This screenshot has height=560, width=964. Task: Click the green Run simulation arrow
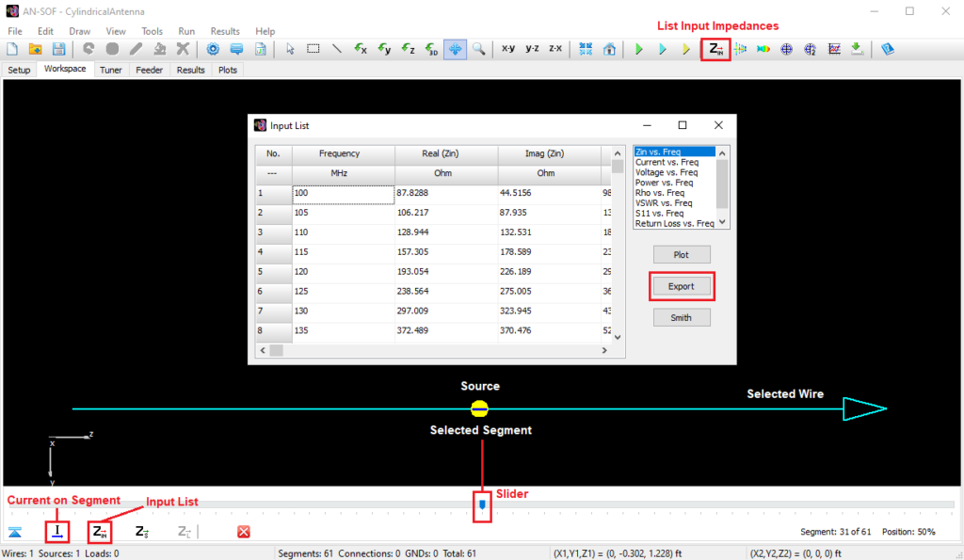coord(639,50)
